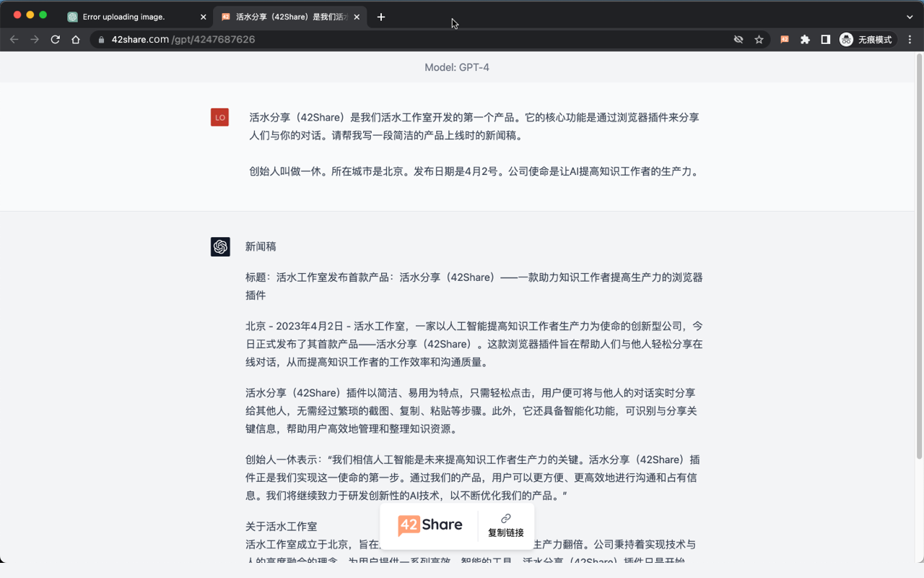Screen dimensions: 924x578
Task: Click the ChatGPT assistant avatar icon
Action: point(220,246)
